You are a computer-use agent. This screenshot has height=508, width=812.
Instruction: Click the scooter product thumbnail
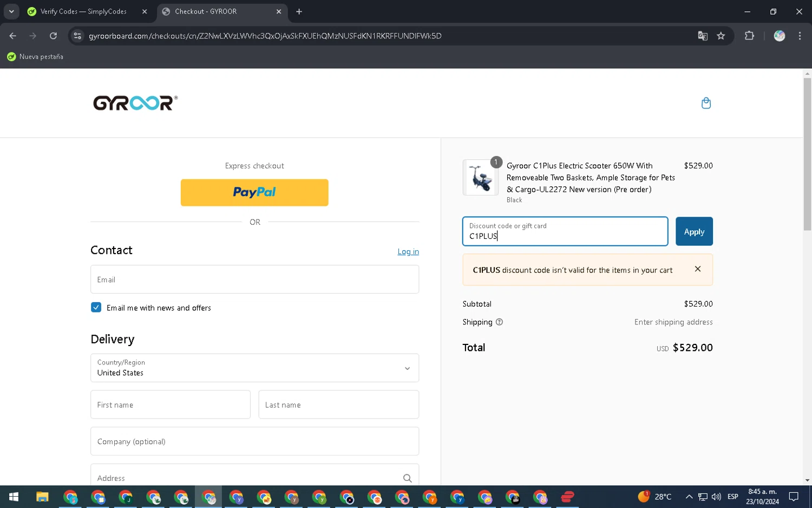(x=481, y=177)
